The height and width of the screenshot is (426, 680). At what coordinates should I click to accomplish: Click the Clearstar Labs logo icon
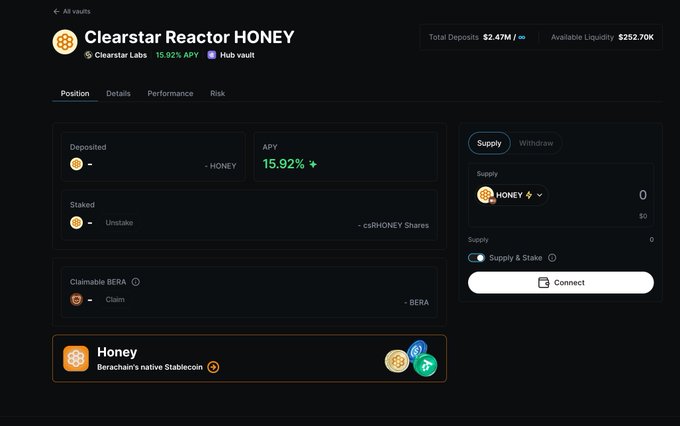pyautogui.click(x=88, y=55)
